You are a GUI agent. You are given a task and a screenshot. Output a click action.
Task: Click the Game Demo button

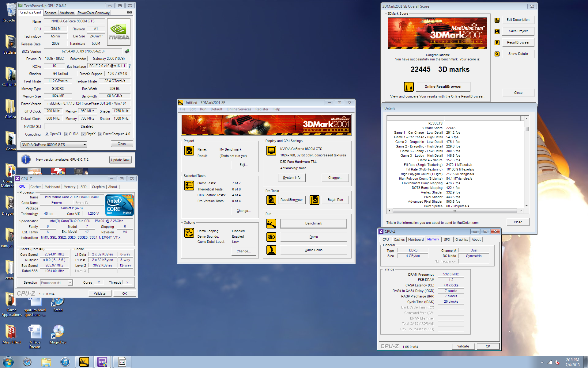click(314, 250)
